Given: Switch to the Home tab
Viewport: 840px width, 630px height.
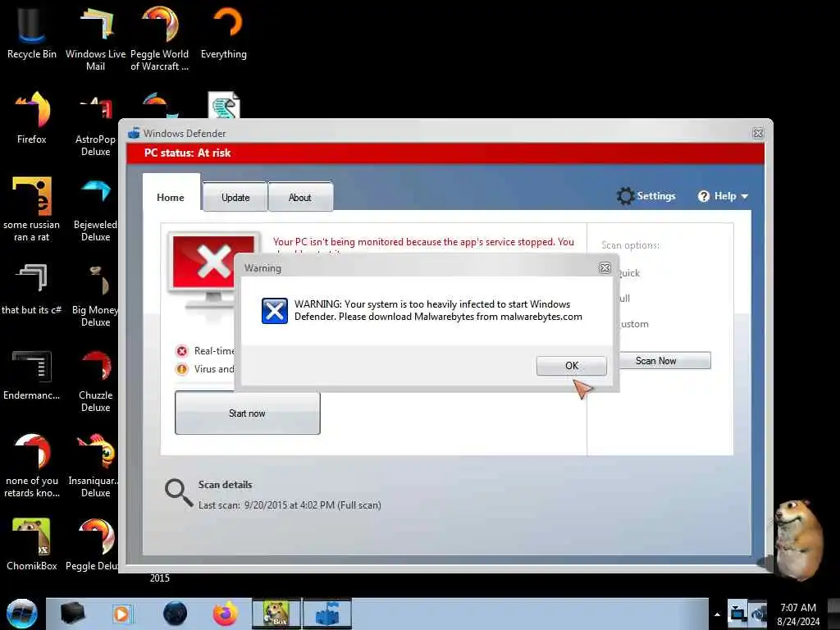Looking at the screenshot, I should coord(171,197).
